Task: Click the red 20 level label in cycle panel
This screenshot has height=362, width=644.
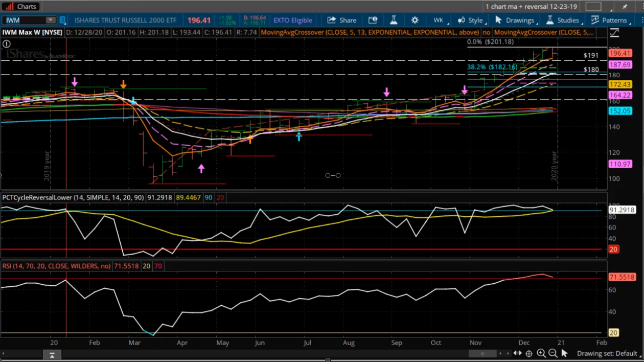Action: (614, 250)
